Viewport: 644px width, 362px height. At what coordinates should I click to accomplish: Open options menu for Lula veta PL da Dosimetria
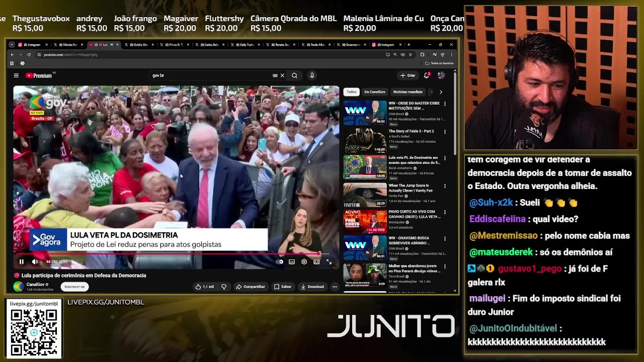445,158
